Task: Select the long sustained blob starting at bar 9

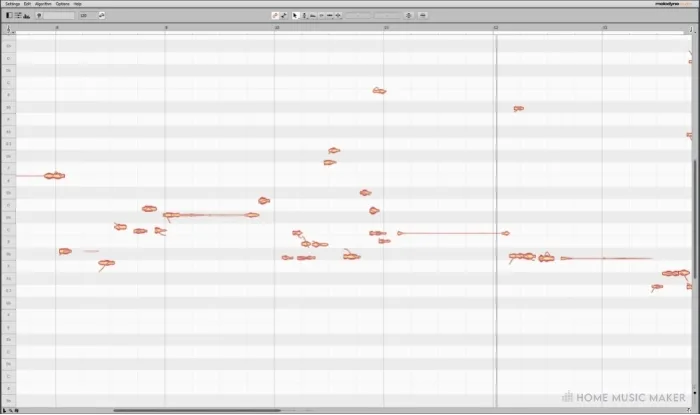Action: [211, 215]
